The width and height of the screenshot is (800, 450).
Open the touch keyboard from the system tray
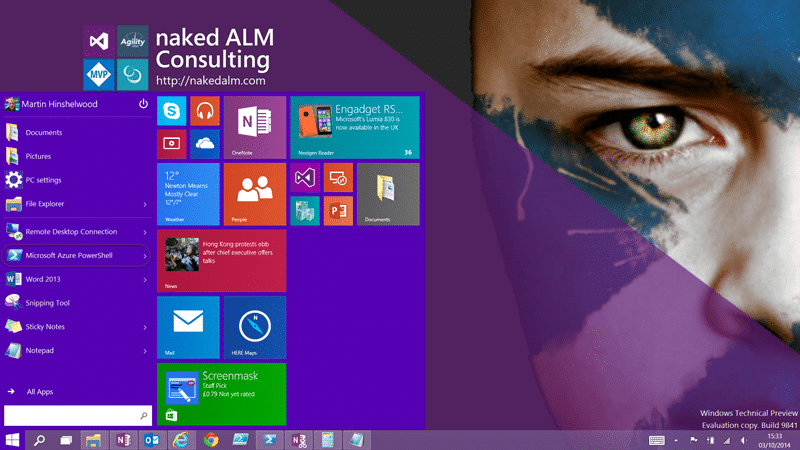click(657, 440)
